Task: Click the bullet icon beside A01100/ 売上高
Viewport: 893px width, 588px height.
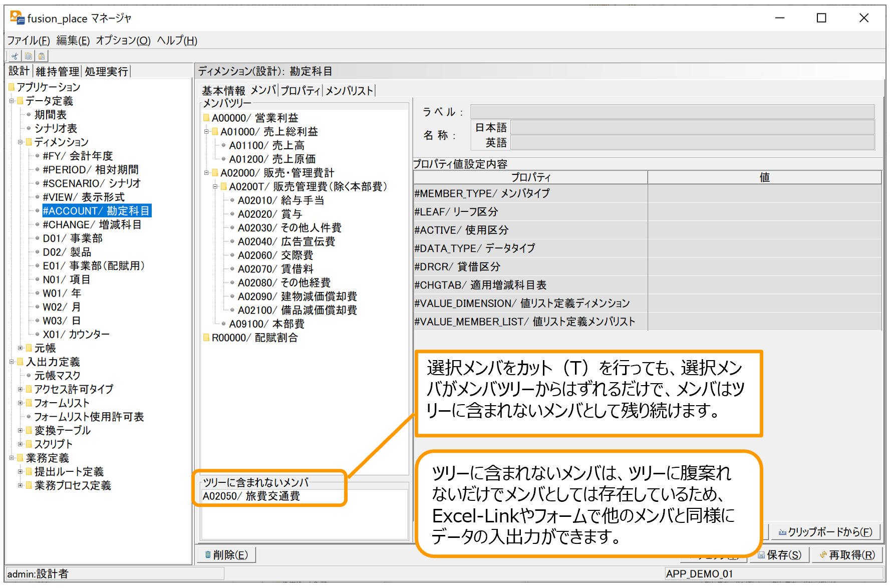Action: pyautogui.click(x=223, y=145)
